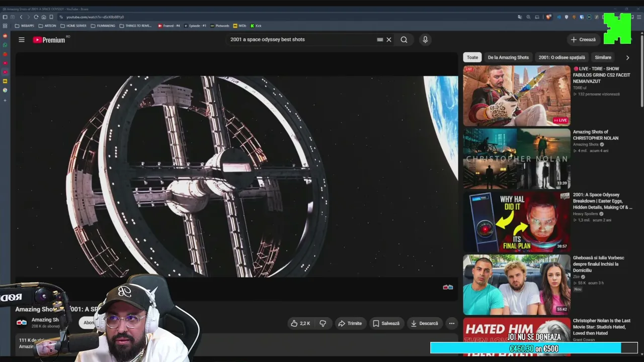644x362 pixels.
Task: Open Christopher Nolan Is the Last Movie Star title
Action: [602, 327]
